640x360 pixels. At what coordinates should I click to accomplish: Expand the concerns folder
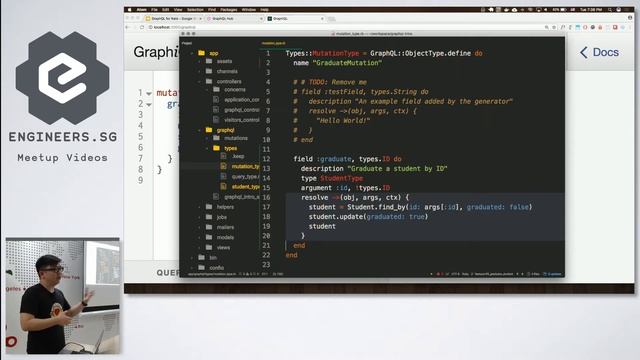coord(207,90)
